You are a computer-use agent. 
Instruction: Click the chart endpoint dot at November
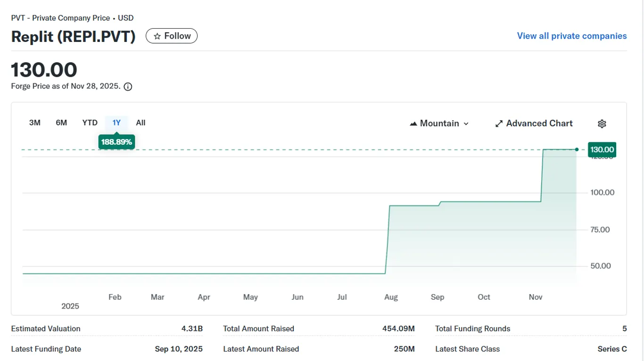577,149
